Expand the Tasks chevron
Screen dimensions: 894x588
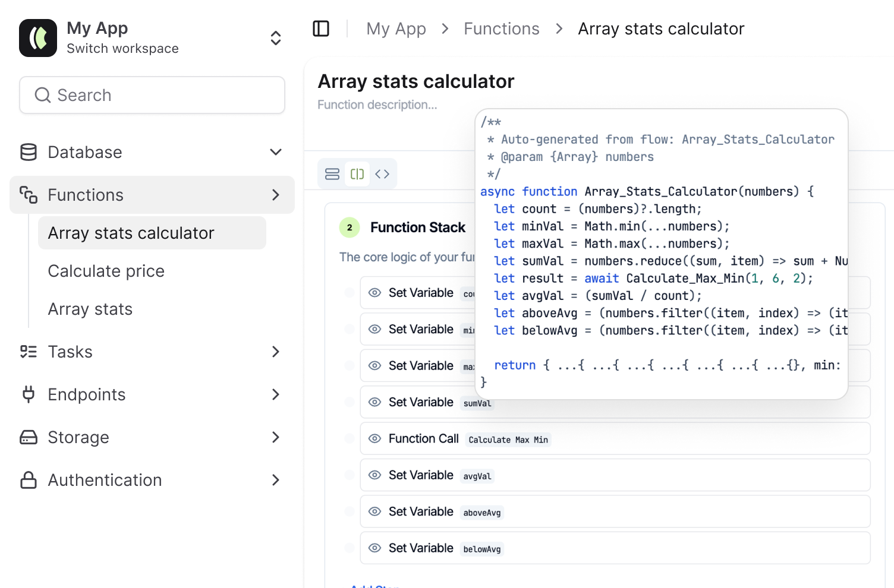[276, 352]
